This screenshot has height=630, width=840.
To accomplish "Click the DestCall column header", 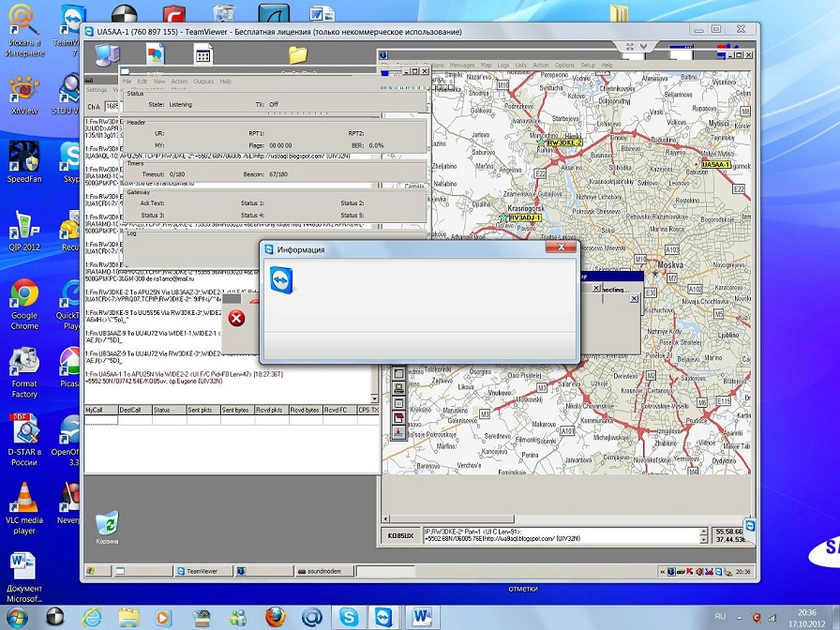I will tap(135, 410).
